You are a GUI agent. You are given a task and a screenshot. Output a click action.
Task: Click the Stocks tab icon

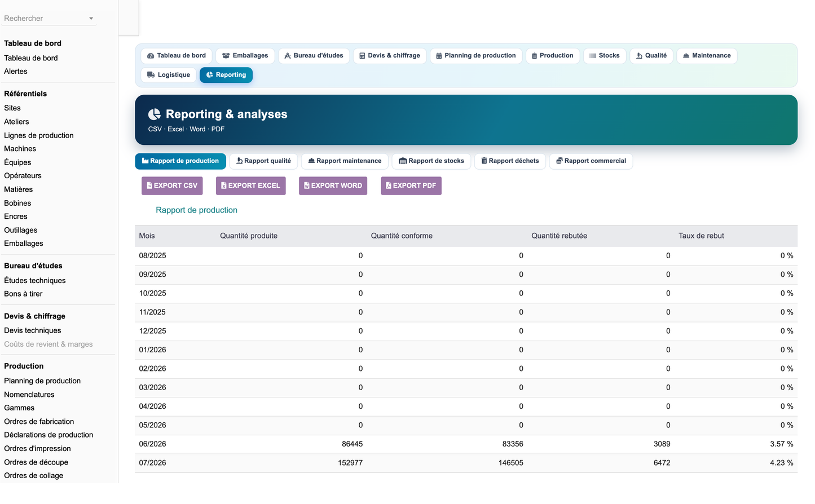[593, 56]
